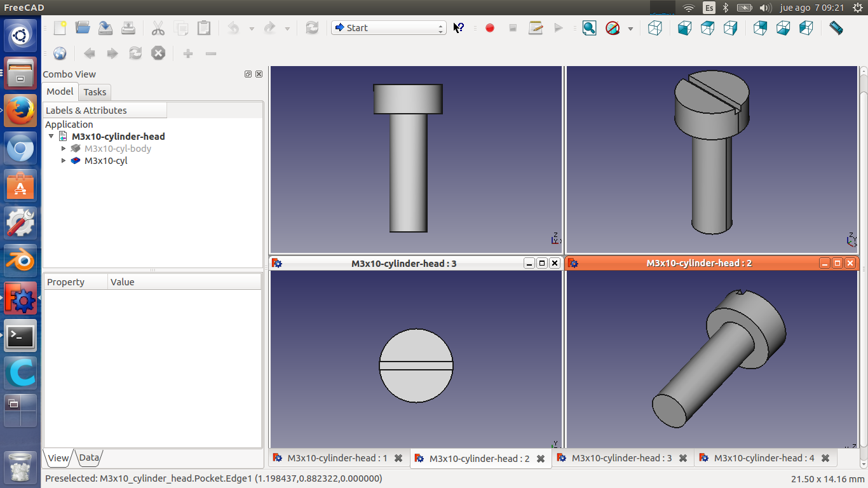This screenshot has height=488, width=868.
Task: Select the M3x10-cylinder-head : 3 view tab
Action: (x=621, y=458)
